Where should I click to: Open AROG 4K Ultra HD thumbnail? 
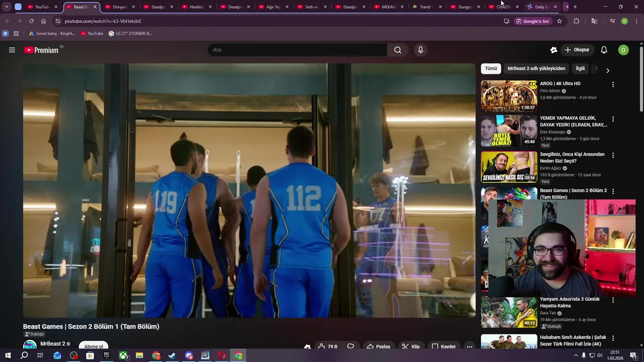[x=509, y=96]
